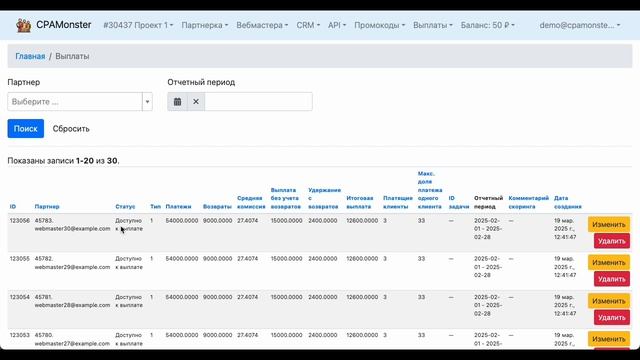Sort by Дата создания column header

(567, 202)
